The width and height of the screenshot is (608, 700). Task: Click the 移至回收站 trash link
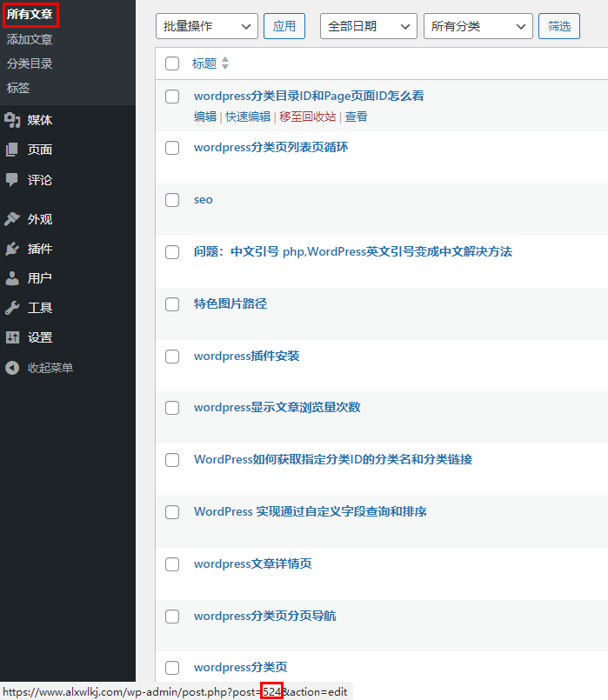(x=307, y=117)
